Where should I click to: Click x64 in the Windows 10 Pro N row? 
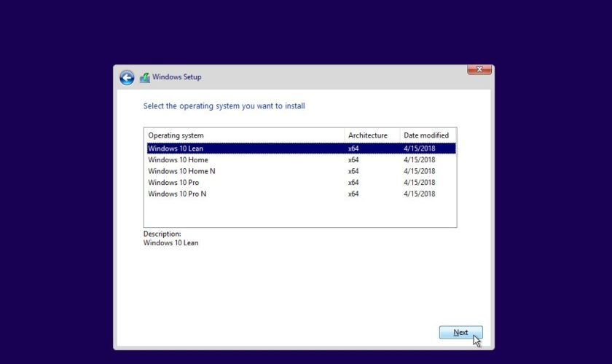pos(353,194)
